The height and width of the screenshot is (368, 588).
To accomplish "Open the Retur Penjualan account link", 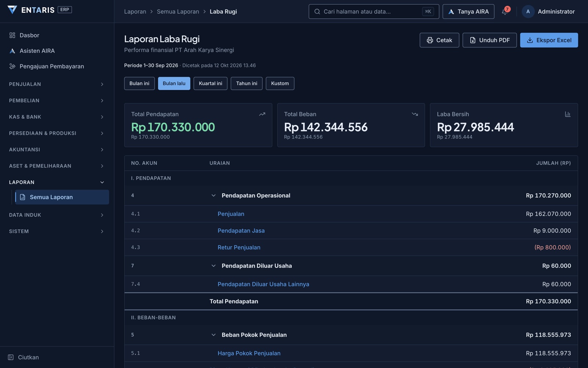I will click(239, 247).
